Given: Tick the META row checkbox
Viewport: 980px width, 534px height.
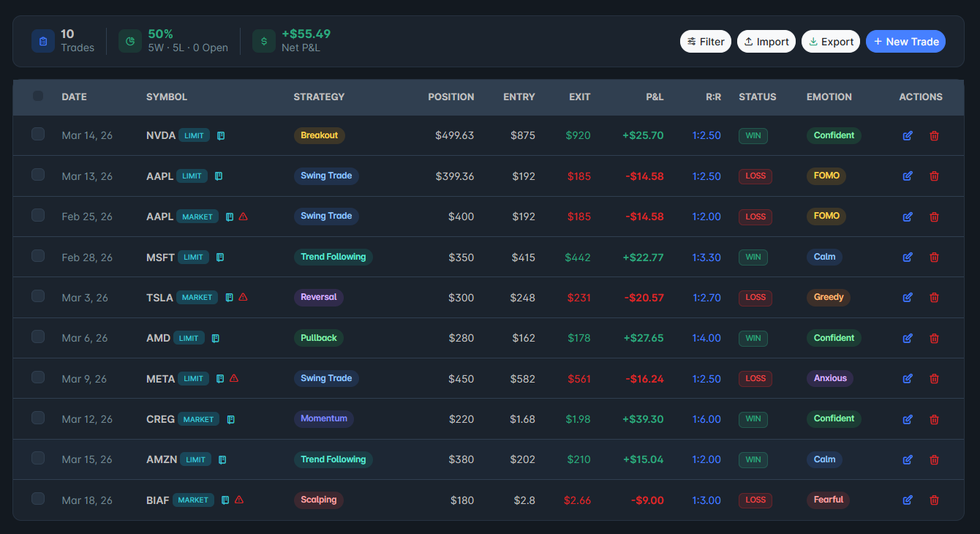Looking at the screenshot, I should coord(38,377).
